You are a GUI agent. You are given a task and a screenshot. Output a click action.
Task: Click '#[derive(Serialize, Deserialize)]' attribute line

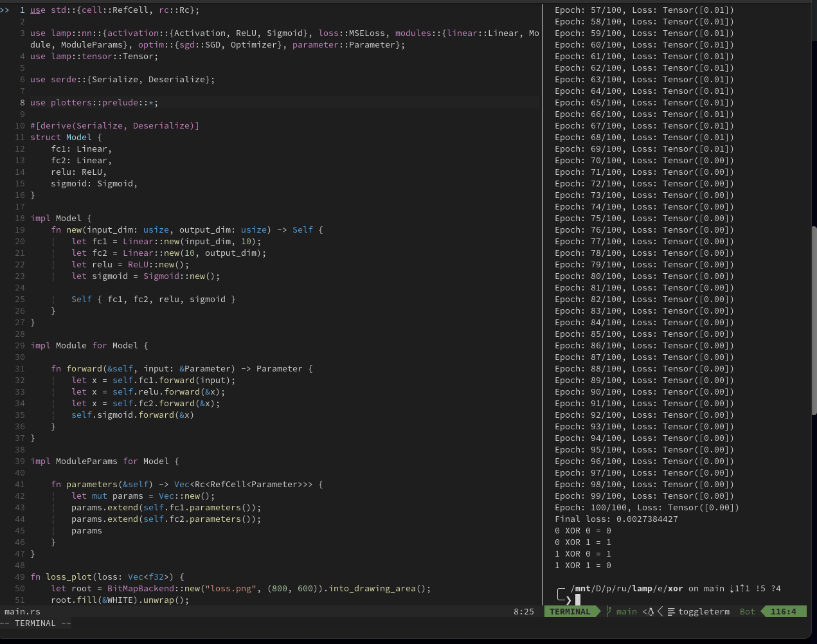[115, 125]
